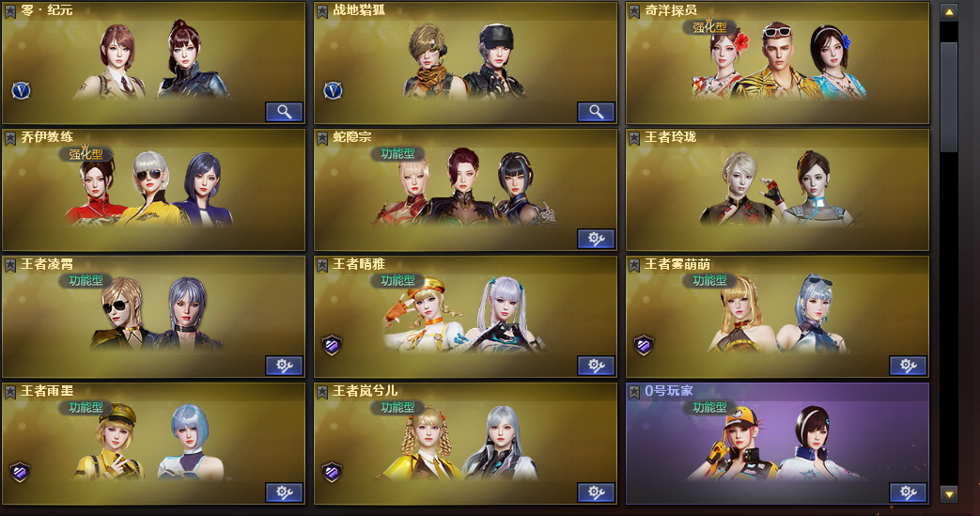The width and height of the screenshot is (980, 516).
Task: Click purple shield badge on 王者雨墨 card
Action: 20,472
